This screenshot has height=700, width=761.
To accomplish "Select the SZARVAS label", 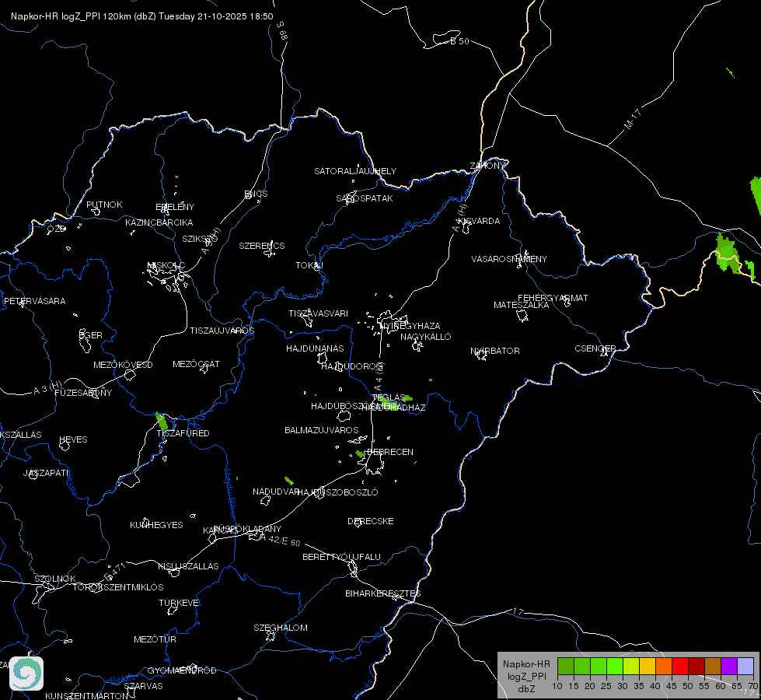I will (143, 686).
